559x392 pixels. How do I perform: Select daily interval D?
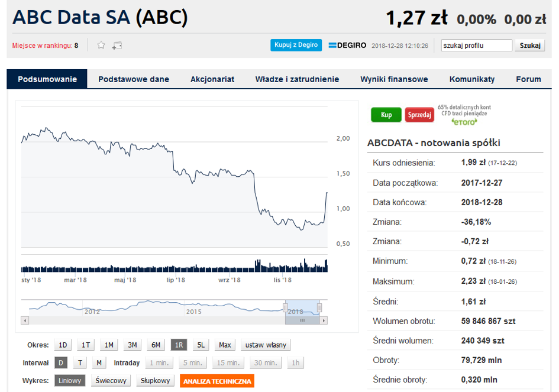61,363
